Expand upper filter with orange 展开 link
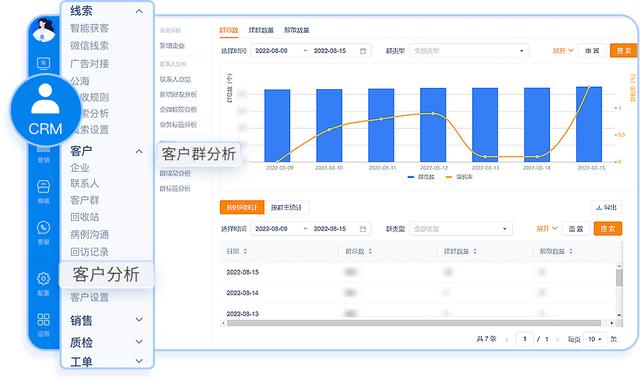 [563, 51]
